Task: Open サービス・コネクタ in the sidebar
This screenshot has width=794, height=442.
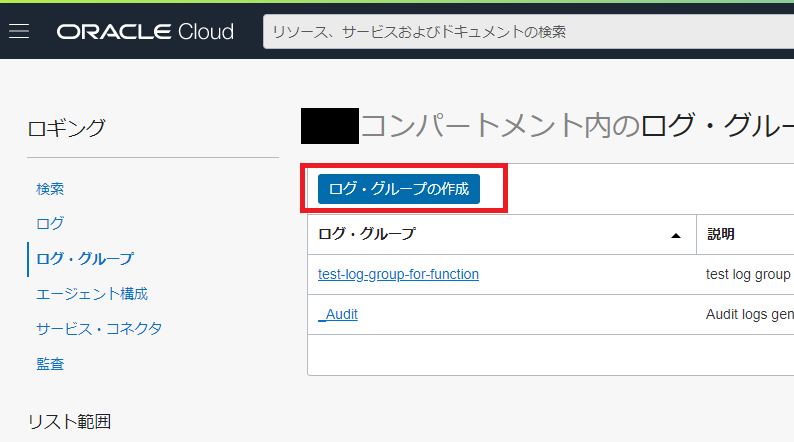Action: (x=99, y=329)
